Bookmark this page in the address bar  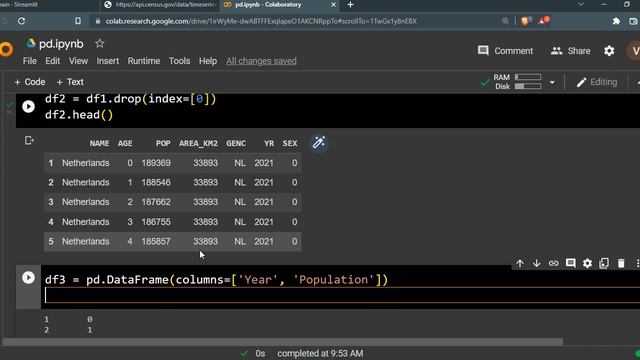pyautogui.click(x=78, y=21)
